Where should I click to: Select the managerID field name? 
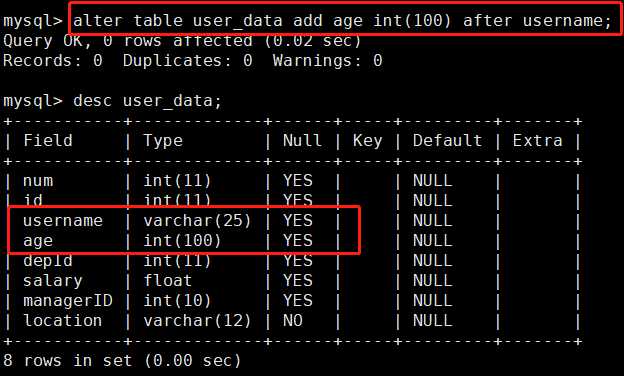[68, 301]
